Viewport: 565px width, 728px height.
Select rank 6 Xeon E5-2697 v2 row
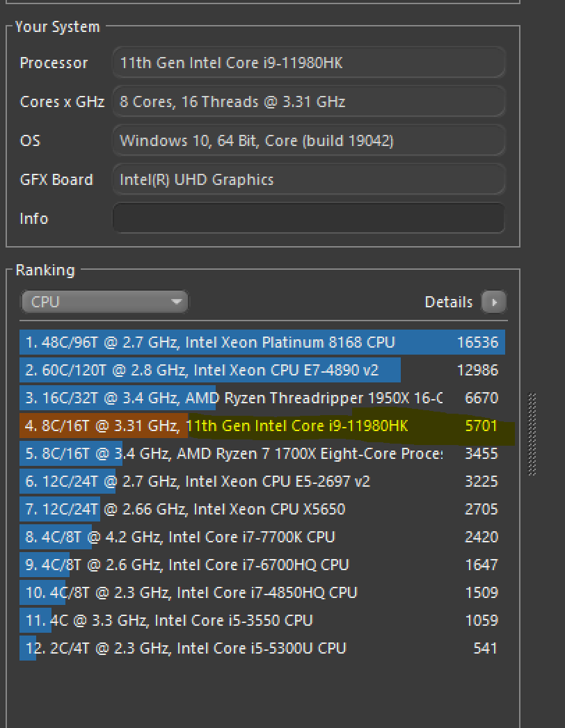tap(262, 481)
